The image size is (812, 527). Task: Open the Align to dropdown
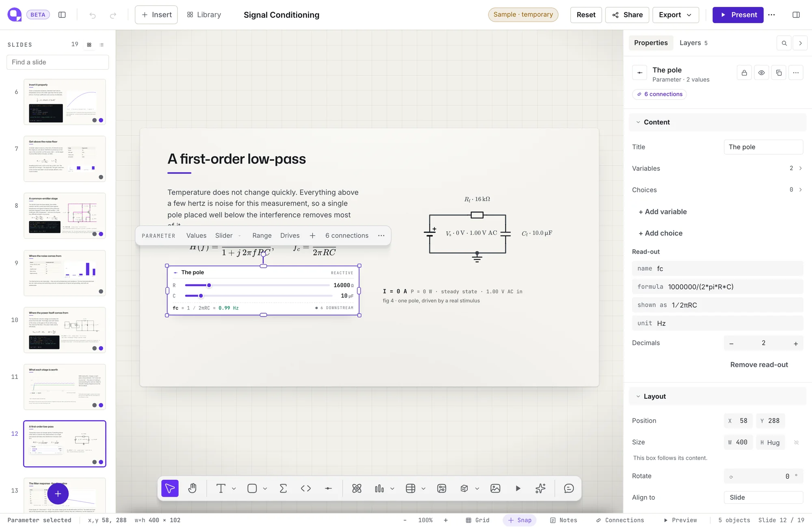[763, 498]
